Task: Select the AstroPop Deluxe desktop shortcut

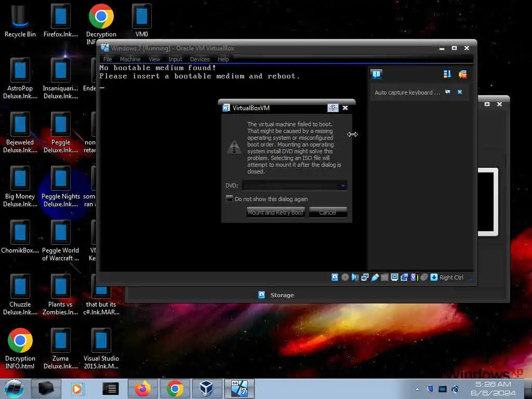Action: pyautogui.click(x=20, y=79)
